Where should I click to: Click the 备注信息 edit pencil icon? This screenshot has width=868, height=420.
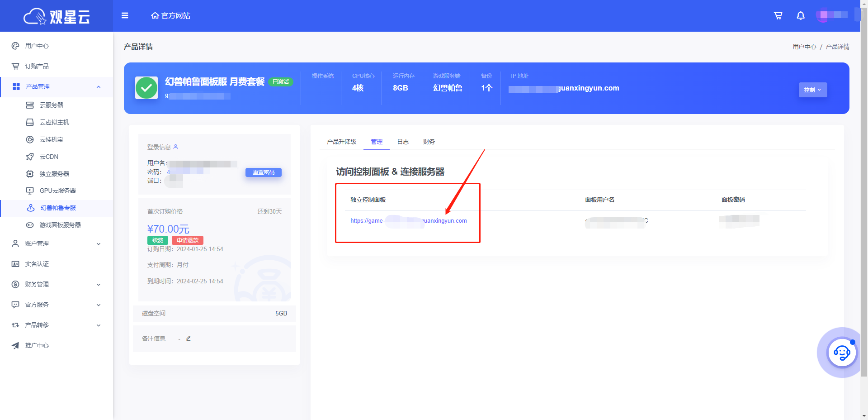point(189,339)
